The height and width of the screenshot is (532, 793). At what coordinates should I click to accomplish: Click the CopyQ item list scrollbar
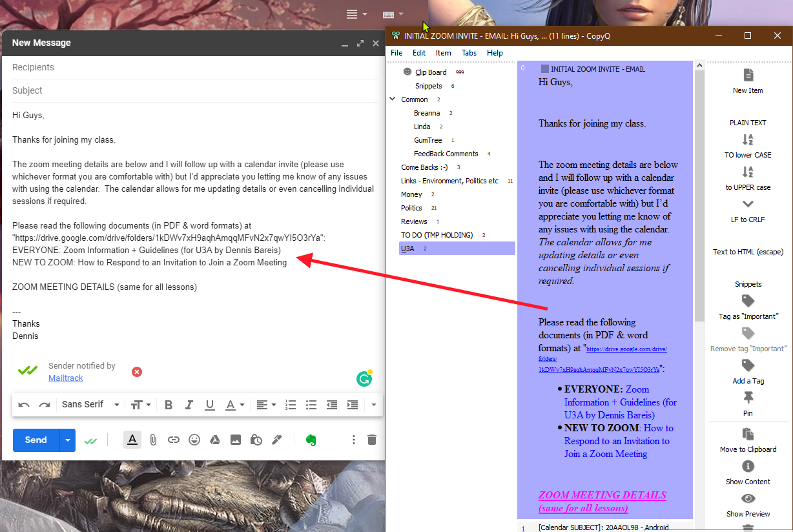tap(699, 196)
